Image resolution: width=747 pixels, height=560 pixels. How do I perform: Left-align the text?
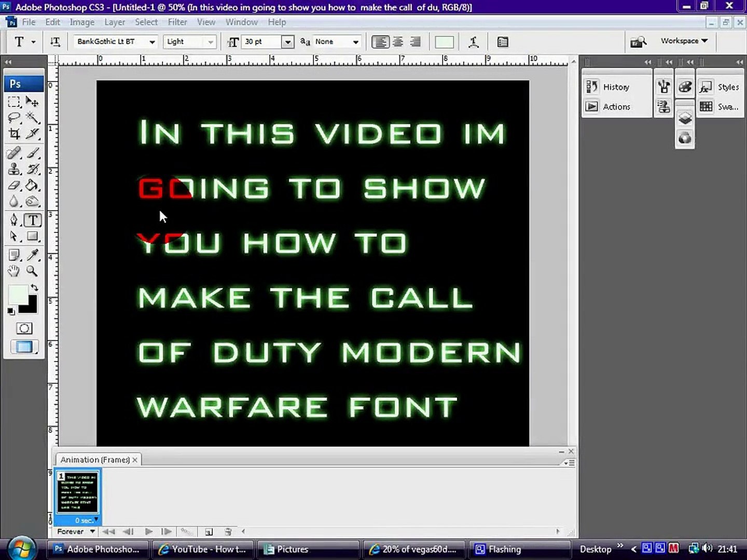coord(380,42)
